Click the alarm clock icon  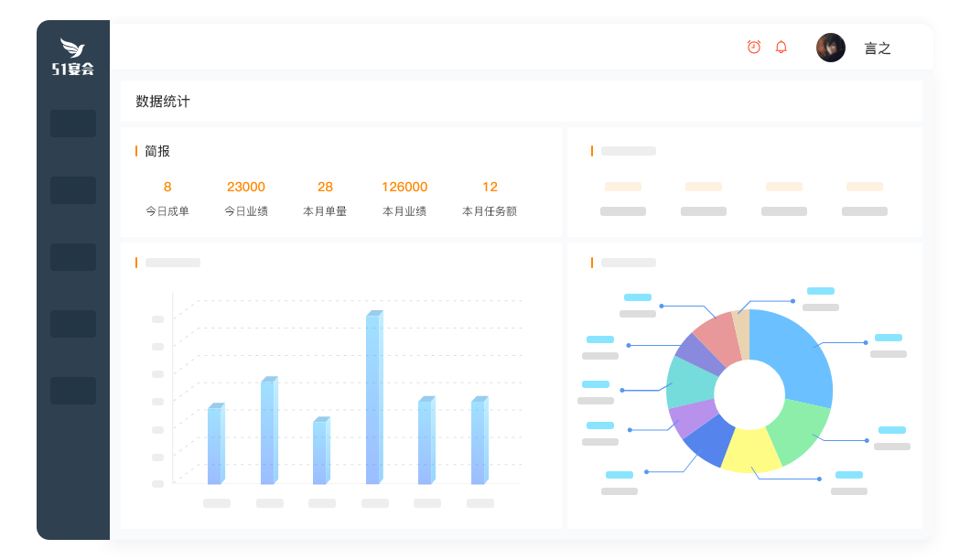(x=754, y=47)
